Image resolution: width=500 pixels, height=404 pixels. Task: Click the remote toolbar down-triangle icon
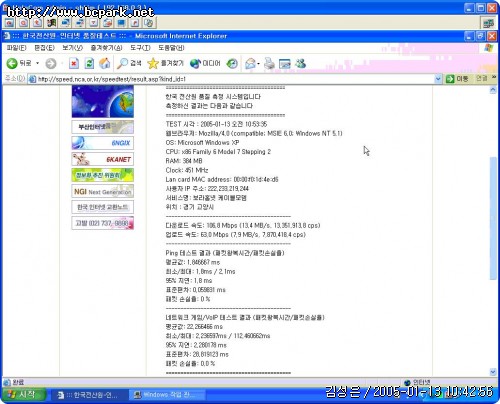[x=94, y=23]
